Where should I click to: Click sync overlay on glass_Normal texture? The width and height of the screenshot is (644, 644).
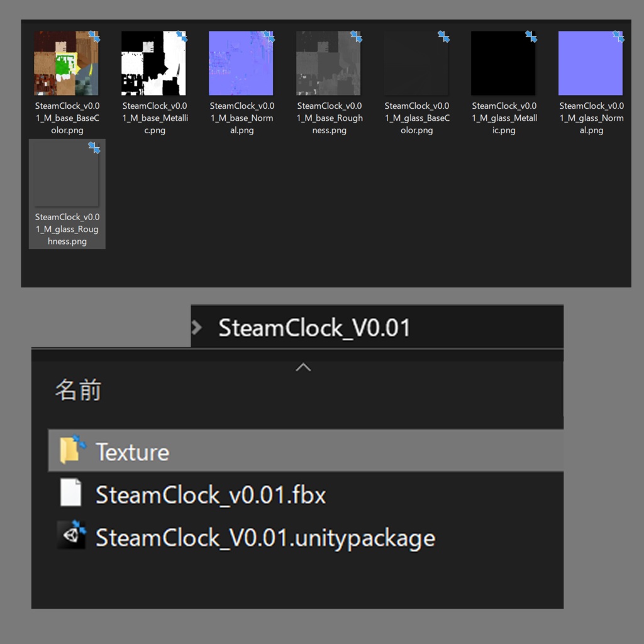619,36
